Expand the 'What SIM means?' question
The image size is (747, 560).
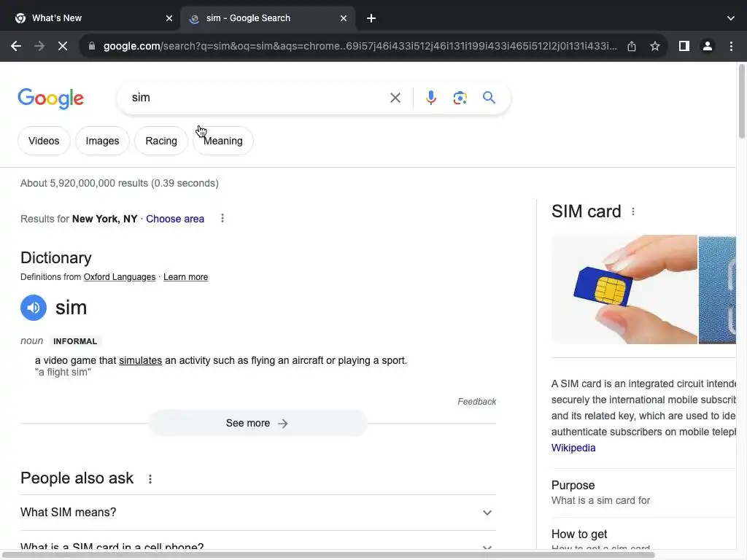(258, 513)
